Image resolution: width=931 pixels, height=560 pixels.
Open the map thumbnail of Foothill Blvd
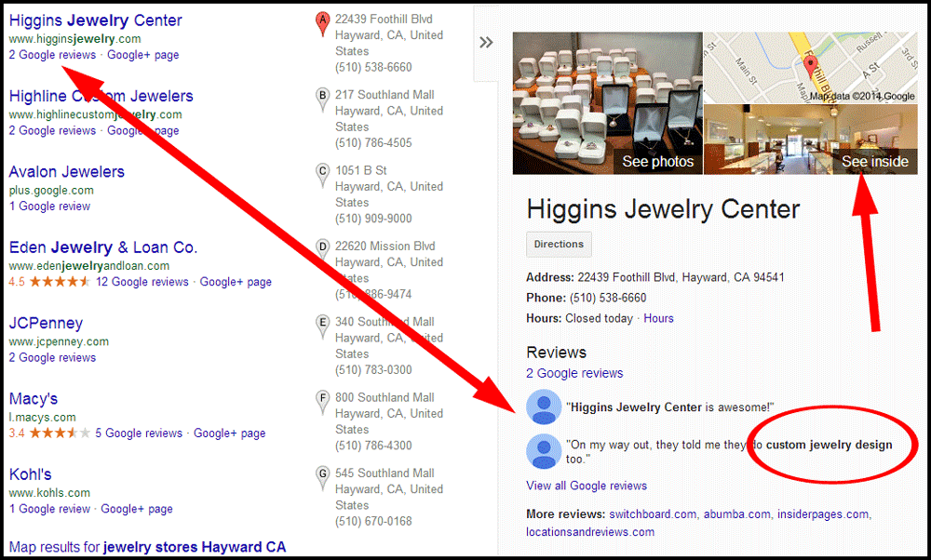(x=811, y=68)
